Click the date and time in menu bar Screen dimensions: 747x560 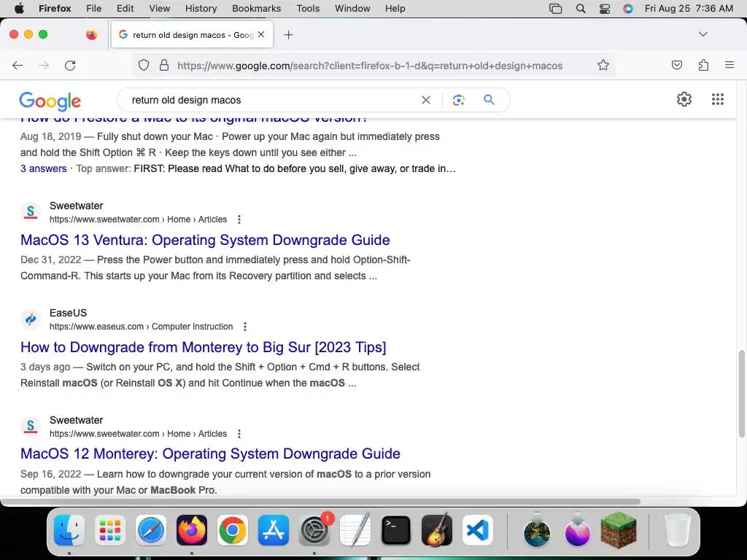(689, 9)
